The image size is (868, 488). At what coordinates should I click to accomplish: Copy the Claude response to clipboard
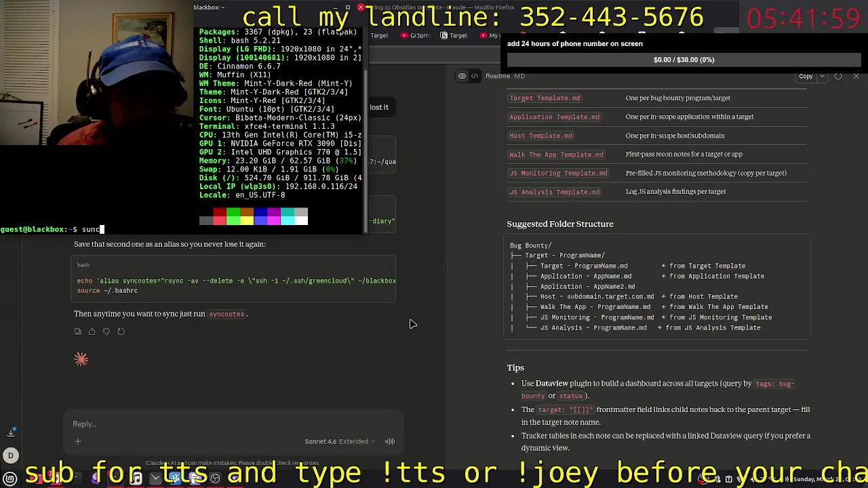[x=78, y=331]
